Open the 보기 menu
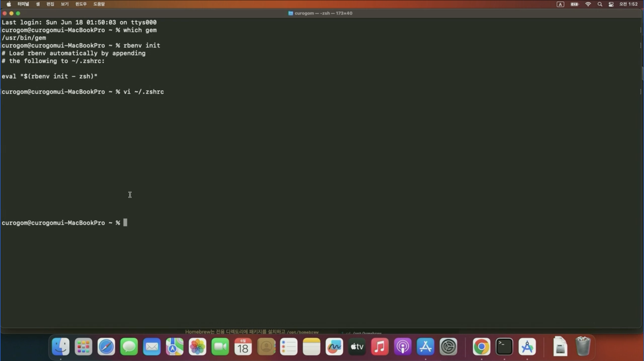 coord(64,4)
